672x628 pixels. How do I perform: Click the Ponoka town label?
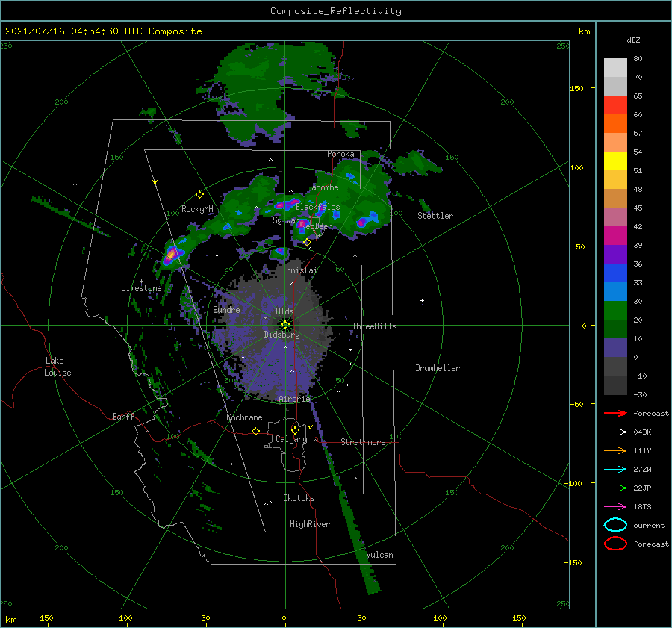[x=340, y=154]
